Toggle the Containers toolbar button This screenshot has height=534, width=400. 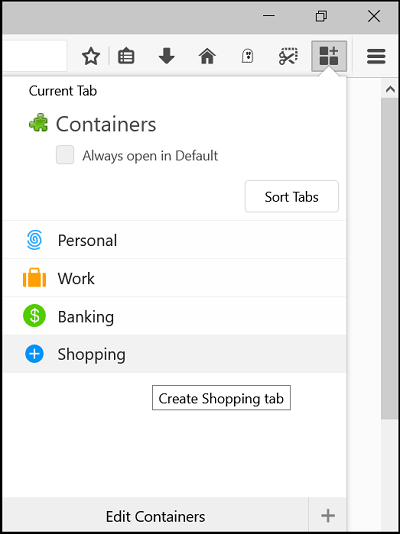pyautogui.click(x=329, y=56)
